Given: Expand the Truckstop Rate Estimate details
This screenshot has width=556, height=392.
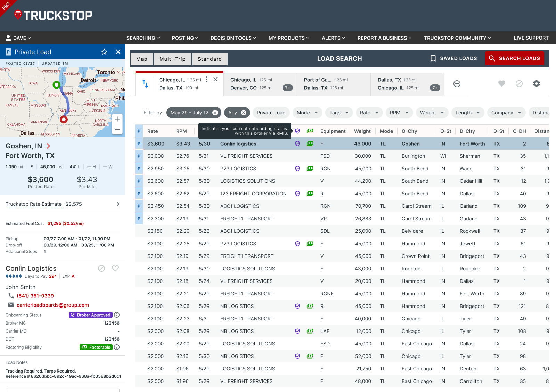Looking at the screenshot, I should (118, 204).
